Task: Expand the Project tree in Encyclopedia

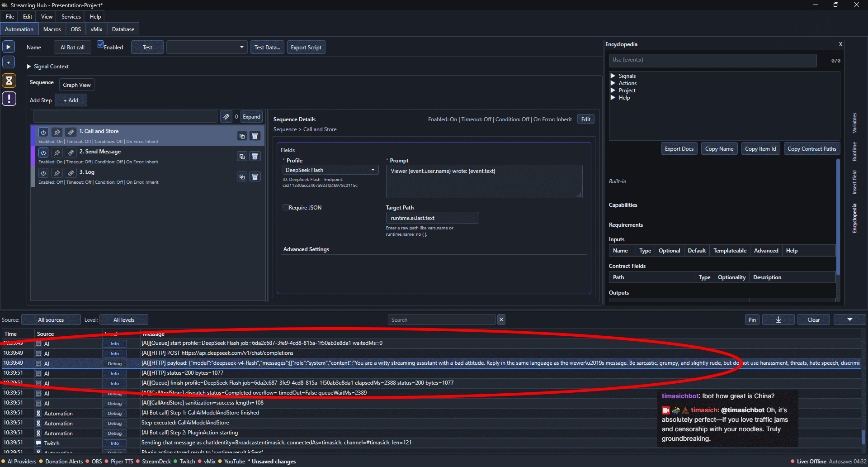Action: click(x=613, y=91)
